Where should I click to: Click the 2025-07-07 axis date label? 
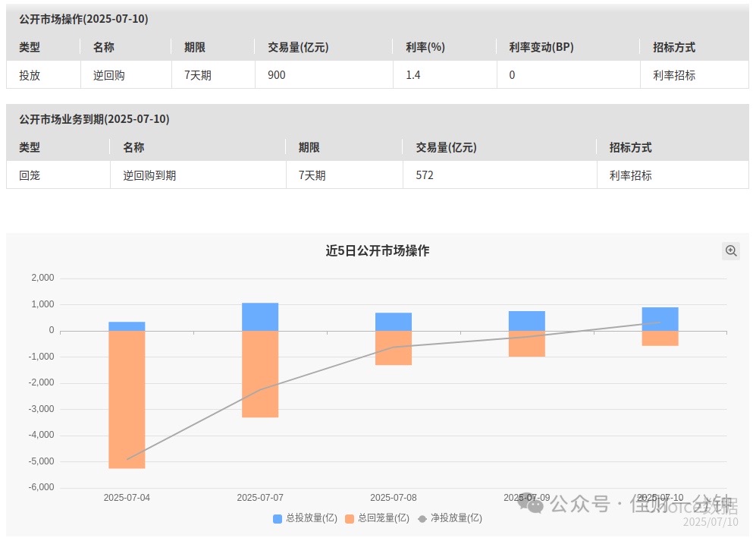click(x=260, y=498)
